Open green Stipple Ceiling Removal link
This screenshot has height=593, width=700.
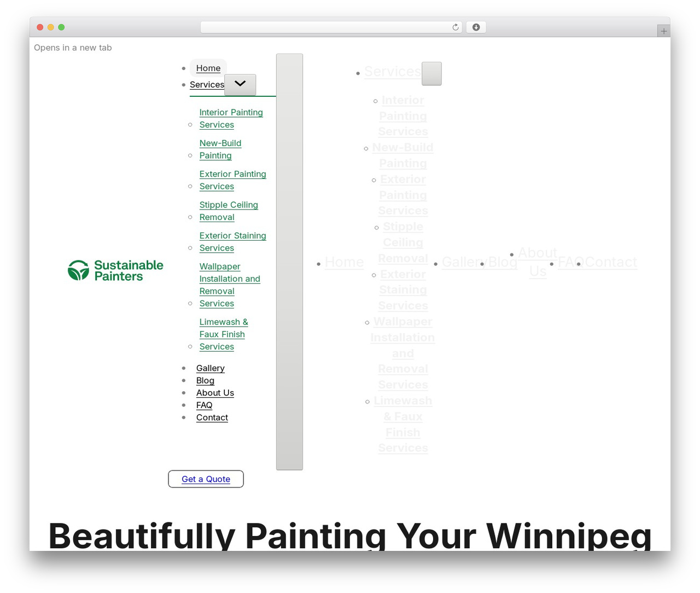(x=229, y=211)
